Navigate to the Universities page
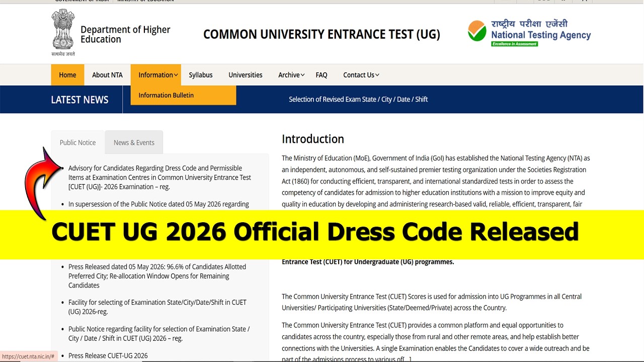 click(246, 75)
